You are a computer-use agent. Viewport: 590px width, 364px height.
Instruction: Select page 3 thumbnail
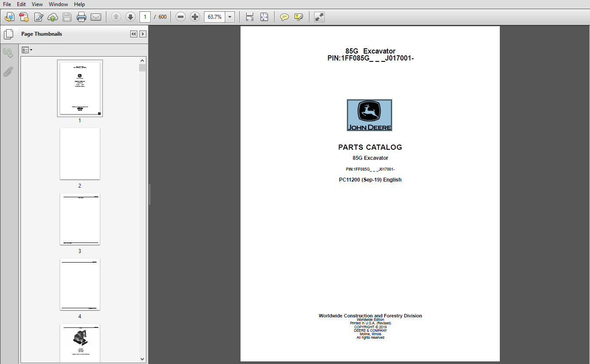point(80,219)
